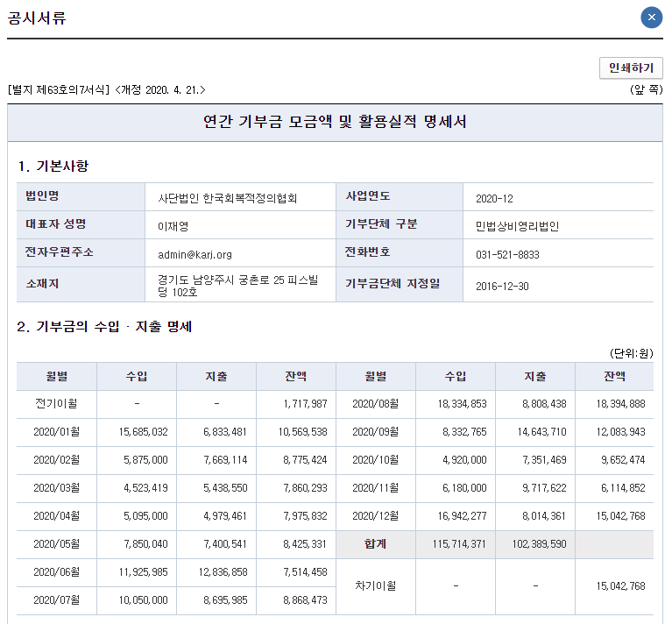Screen dimensions: 672x624
Task: Select the 2020/04월 expense 4,979,461
Action: tap(225, 516)
